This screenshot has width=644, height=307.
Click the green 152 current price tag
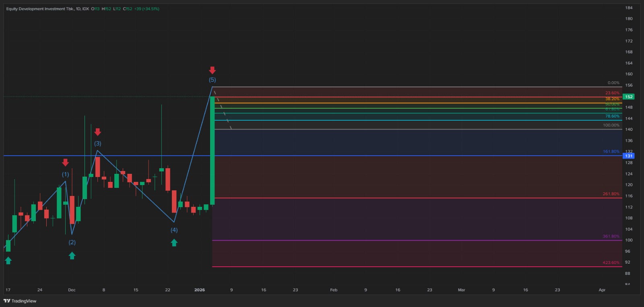628,97
